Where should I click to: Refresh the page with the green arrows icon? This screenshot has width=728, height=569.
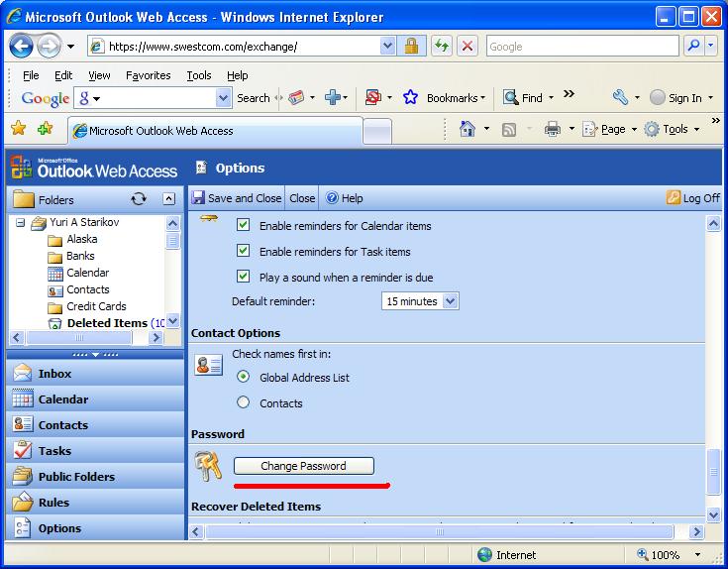(x=442, y=46)
